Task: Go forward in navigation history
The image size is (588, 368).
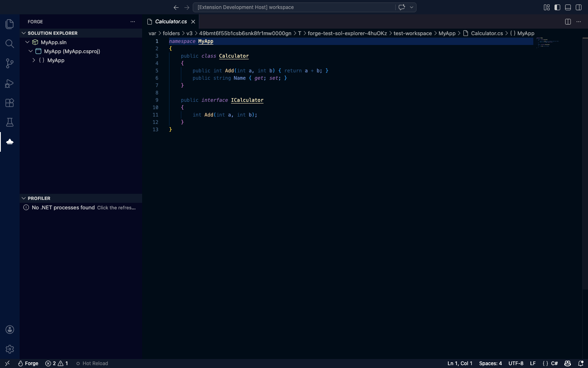Action: pyautogui.click(x=187, y=7)
